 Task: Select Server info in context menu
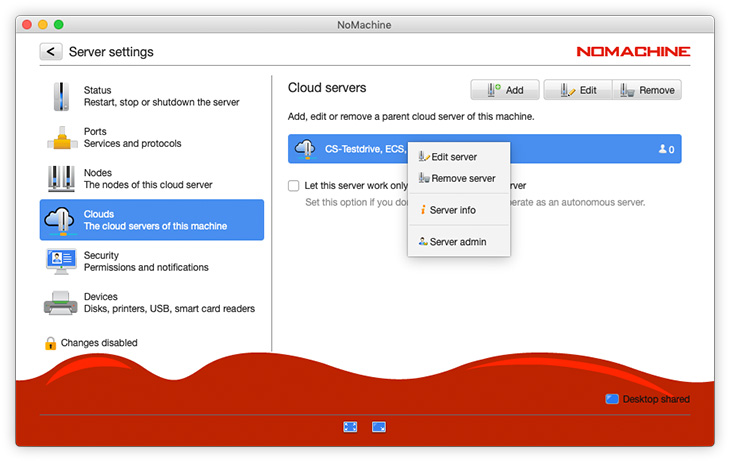(x=452, y=210)
